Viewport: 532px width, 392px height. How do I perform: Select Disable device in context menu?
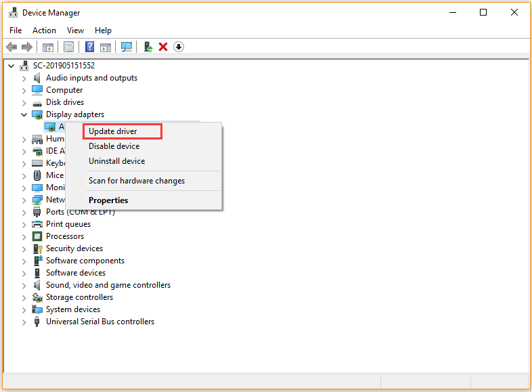(114, 146)
